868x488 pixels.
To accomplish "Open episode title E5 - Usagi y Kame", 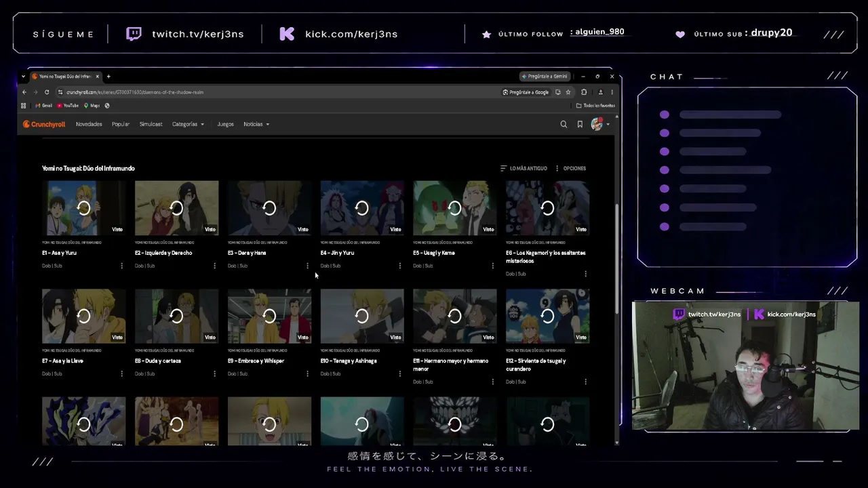I will point(434,253).
